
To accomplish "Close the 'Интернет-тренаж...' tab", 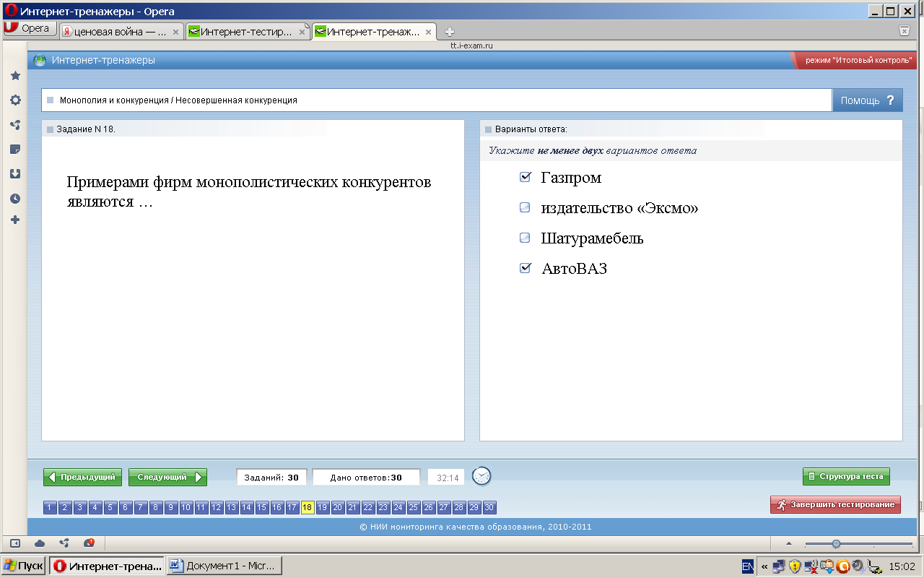I will tap(429, 33).
